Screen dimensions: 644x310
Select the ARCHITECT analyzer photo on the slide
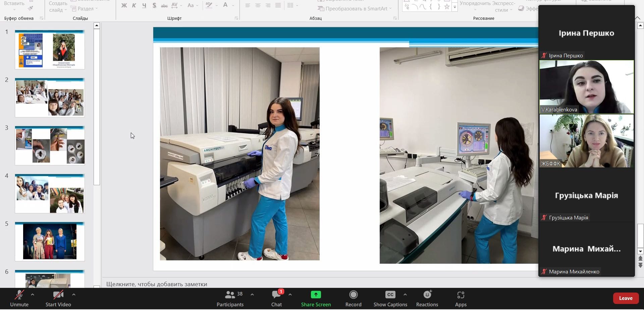[x=240, y=154]
